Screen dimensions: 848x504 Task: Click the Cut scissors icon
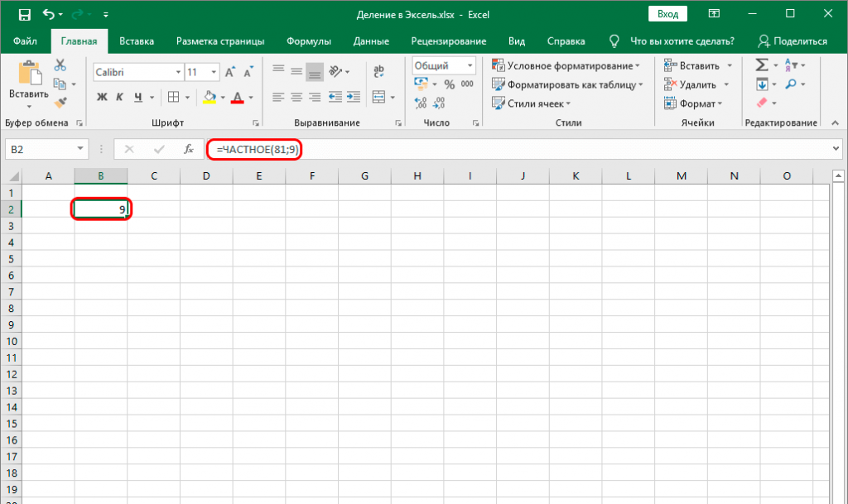[x=60, y=65]
